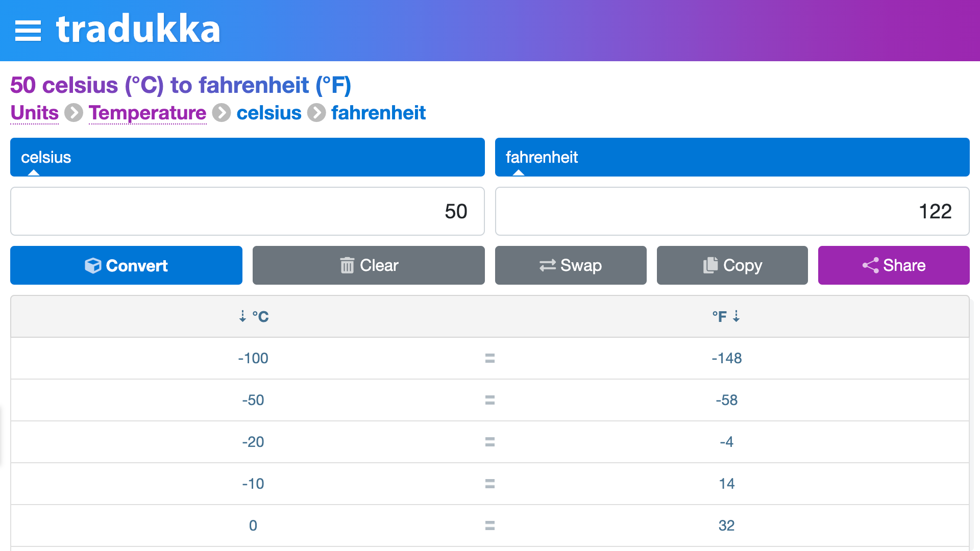Click chevron between Units and Temperature

point(74,113)
